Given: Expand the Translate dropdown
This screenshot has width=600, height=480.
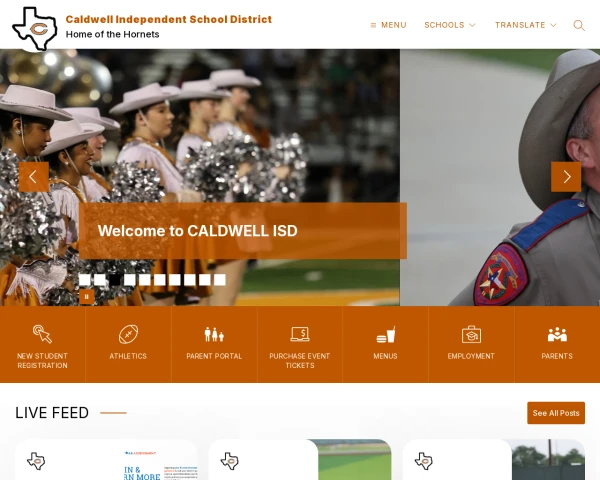Looking at the screenshot, I should coord(525,25).
